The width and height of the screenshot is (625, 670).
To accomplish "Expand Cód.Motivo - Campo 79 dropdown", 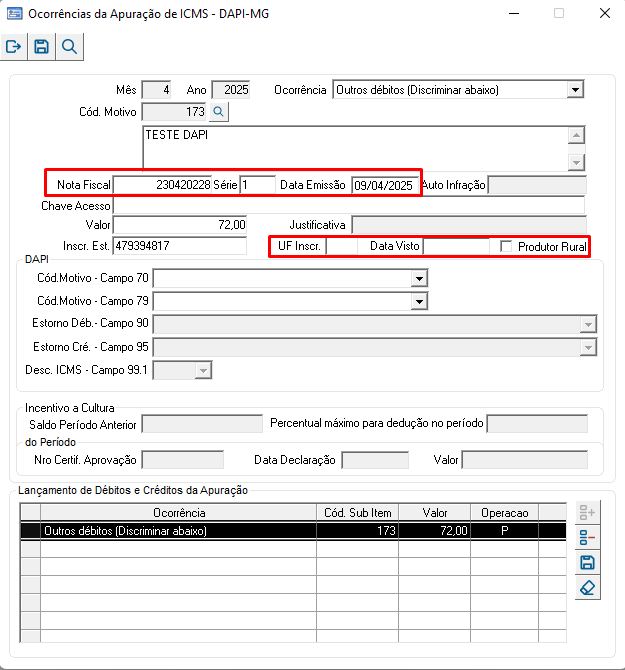I will pyautogui.click(x=419, y=302).
